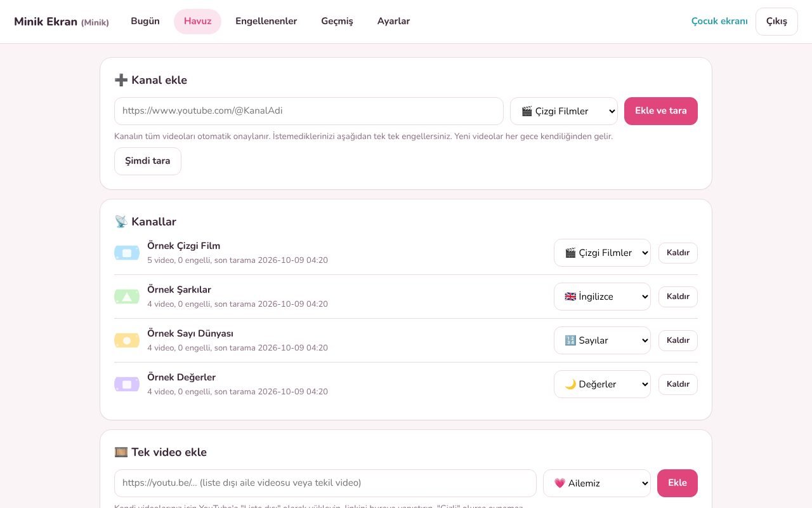Click the Örnek Değerler channel name
Image resolution: width=812 pixels, height=508 pixels.
tap(181, 377)
